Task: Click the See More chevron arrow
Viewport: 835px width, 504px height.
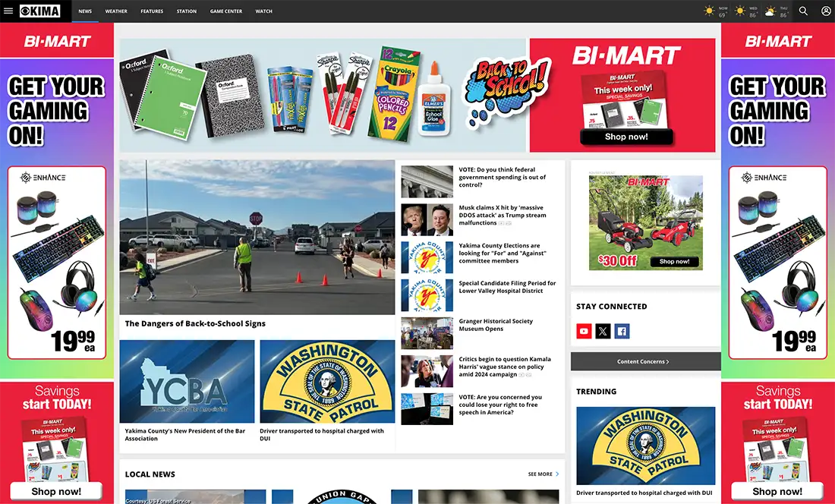Action: [x=558, y=474]
